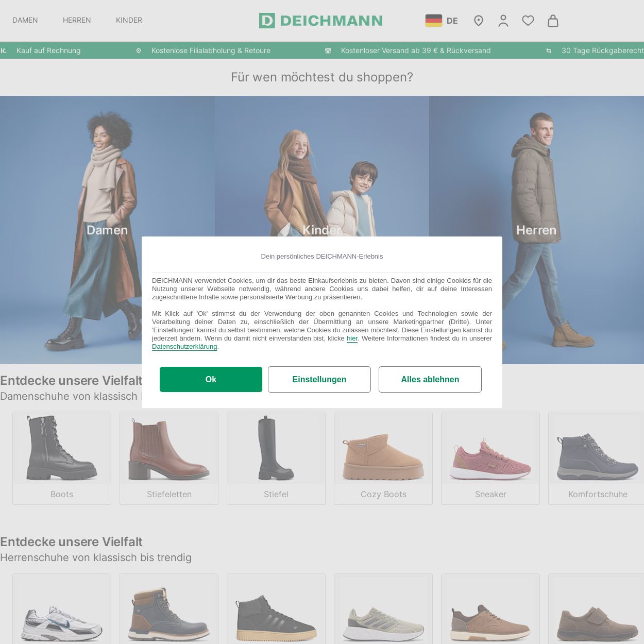Select the KINDER menu item
Image resolution: width=644 pixels, height=644 pixels.
(x=129, y=20)
